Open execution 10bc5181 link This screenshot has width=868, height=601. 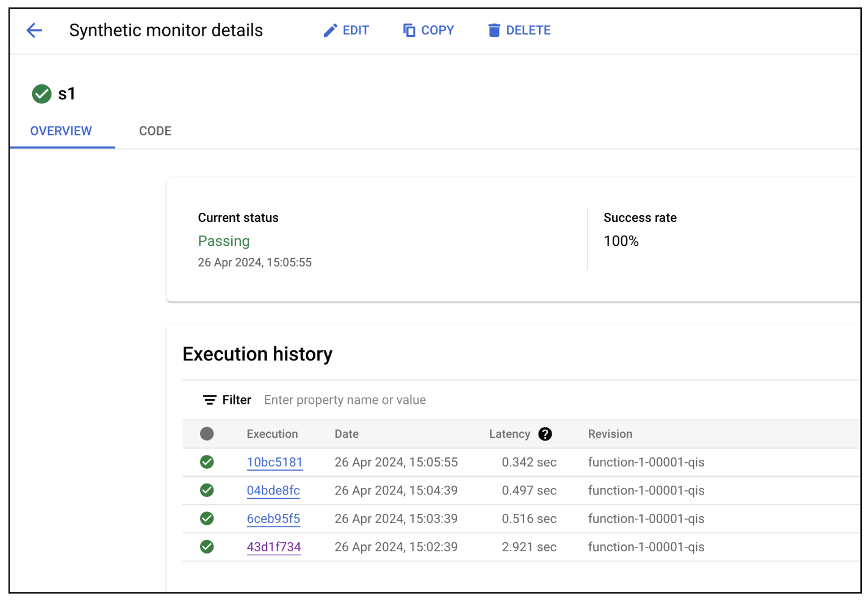(x=275, y=462)
